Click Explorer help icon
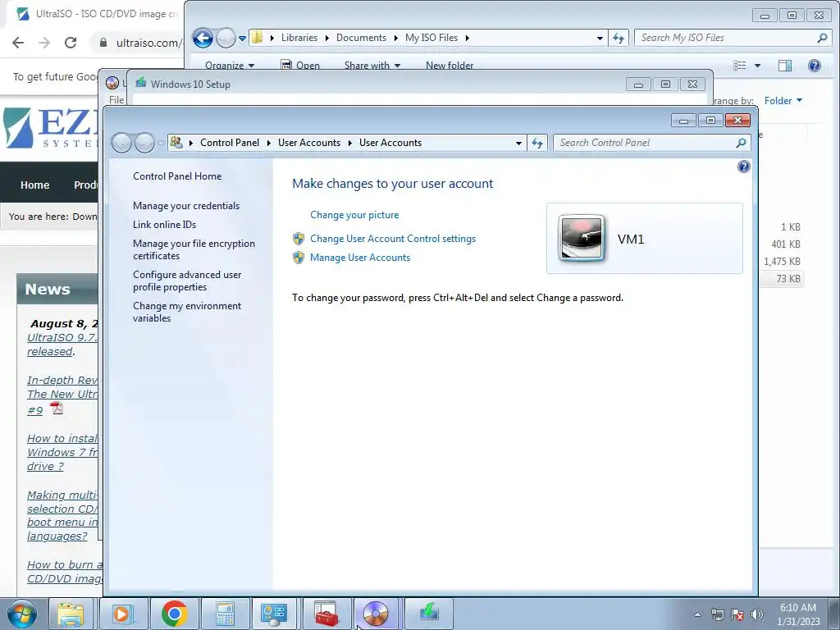This screenshot has width=840, height=630. tap(815, 66)
